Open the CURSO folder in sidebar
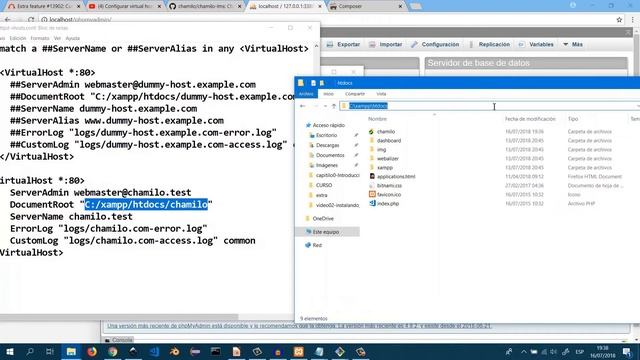640x360 pixels. point(324,185)
